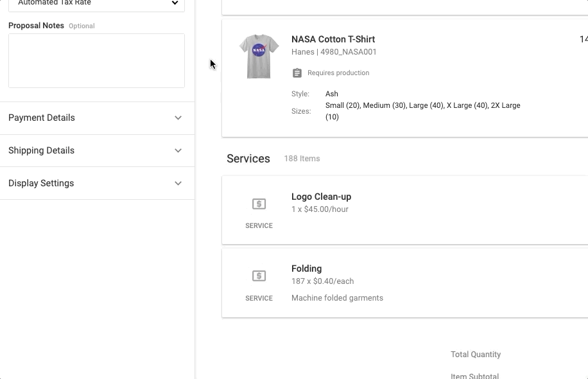The width and height of the screenshot is (588, 379).
Task: Click the Total Quantity label
Action: pyautogui.click(x=475, y=355)
